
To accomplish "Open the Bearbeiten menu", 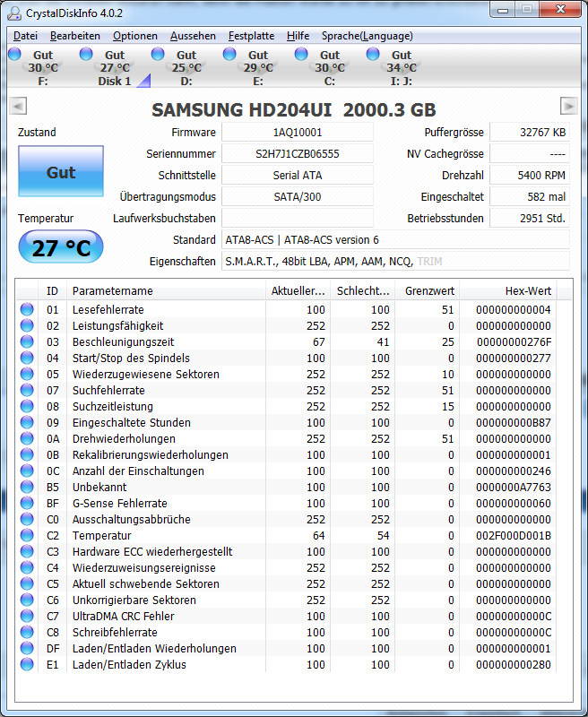I will (x=75, y=36).
